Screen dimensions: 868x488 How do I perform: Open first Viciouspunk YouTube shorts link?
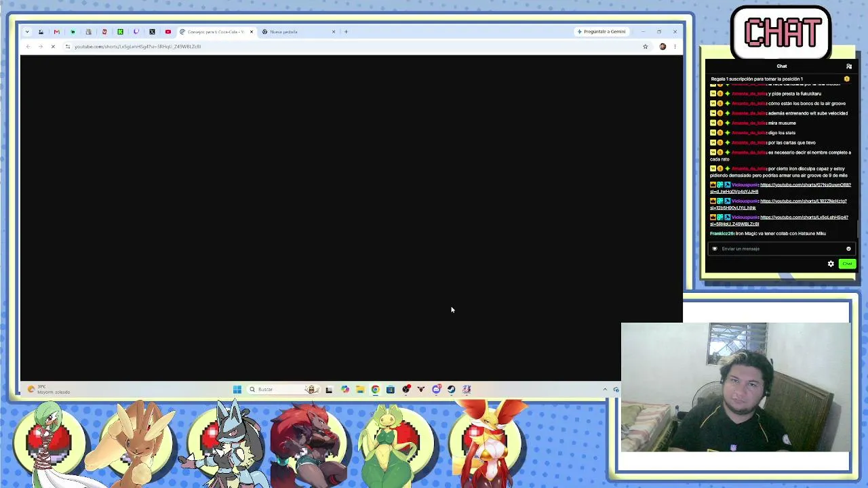click(x=780, y=188)
